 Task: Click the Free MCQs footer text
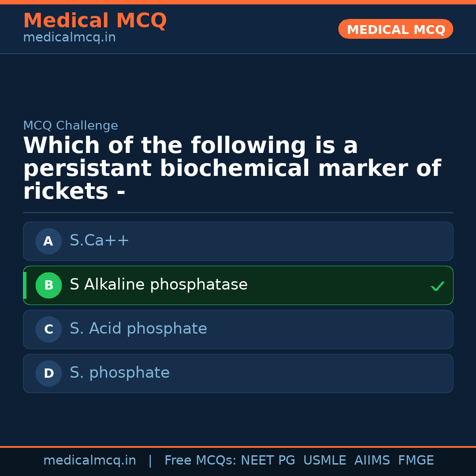(200, 461)
